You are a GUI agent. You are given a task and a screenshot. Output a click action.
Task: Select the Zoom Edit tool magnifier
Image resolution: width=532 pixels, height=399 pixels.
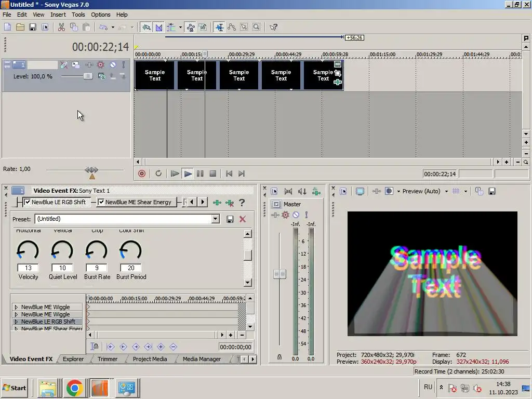[257, 27]
